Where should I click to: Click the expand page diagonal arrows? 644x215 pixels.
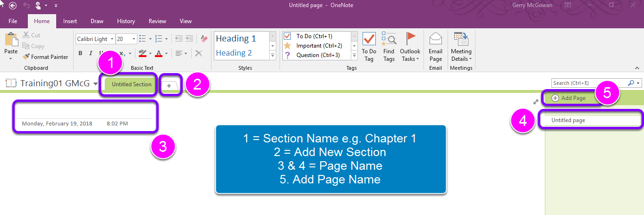536,101
